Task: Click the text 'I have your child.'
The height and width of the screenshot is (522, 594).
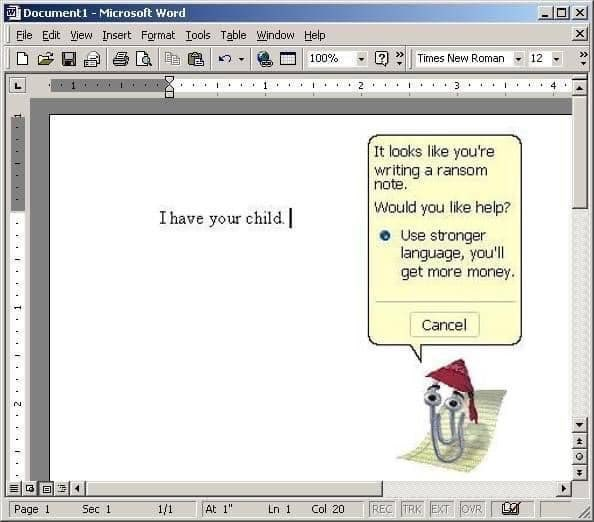Action: (x=222, y=218)
